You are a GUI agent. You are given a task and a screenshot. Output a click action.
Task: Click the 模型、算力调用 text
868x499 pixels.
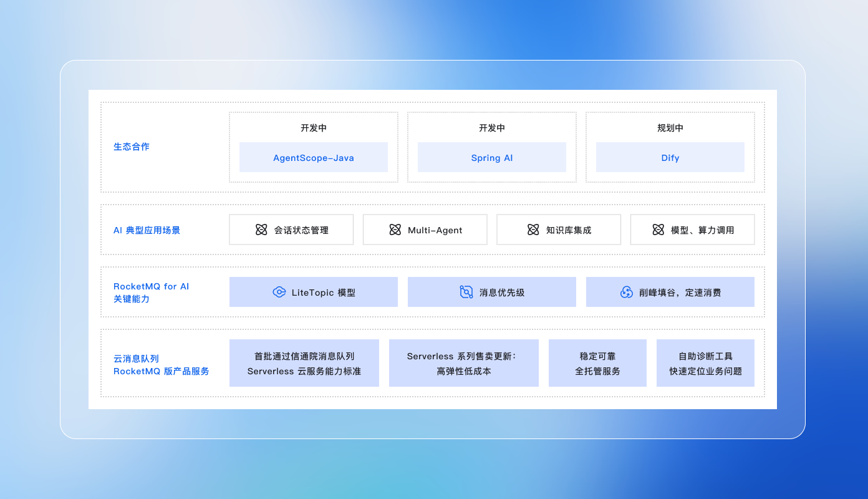pyautogui.click(x=703, y=230)
